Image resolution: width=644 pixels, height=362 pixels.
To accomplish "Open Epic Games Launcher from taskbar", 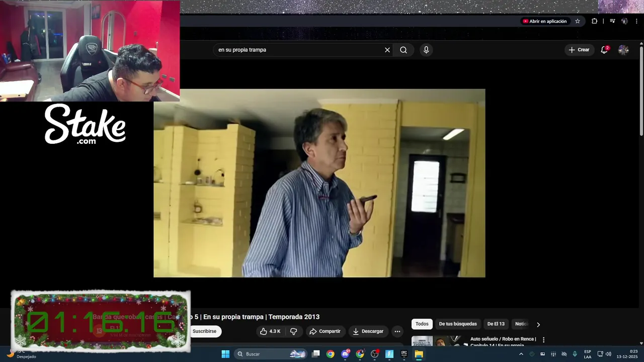I will 404,354.
